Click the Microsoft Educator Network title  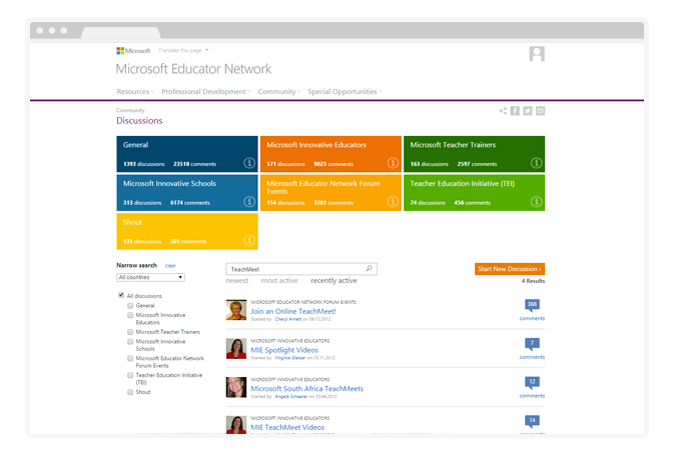coord(194,69)
